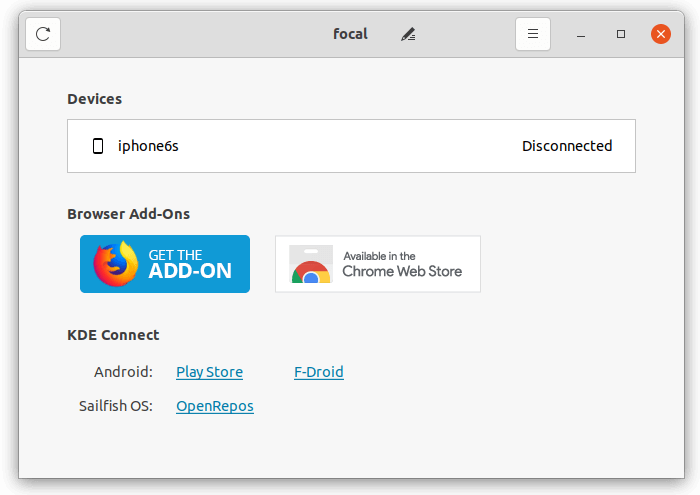Edit the device name focal

click(408, 34)
